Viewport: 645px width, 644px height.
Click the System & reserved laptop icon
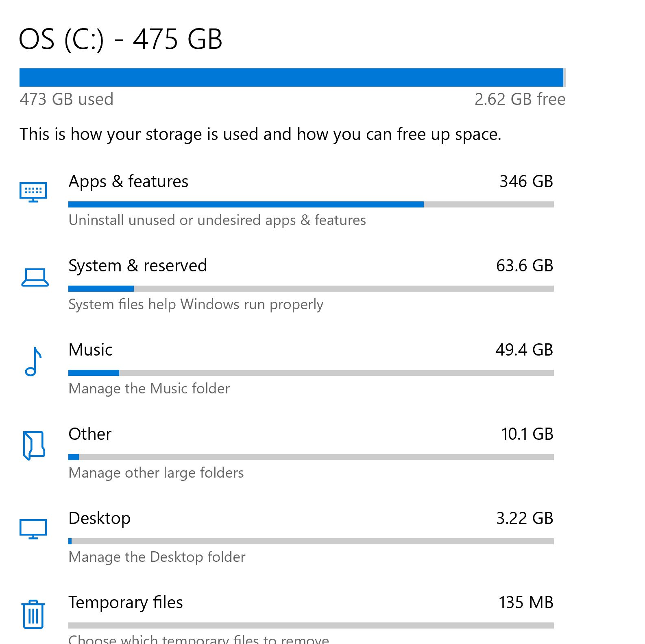pyautogui.click(x=35, y=277)
